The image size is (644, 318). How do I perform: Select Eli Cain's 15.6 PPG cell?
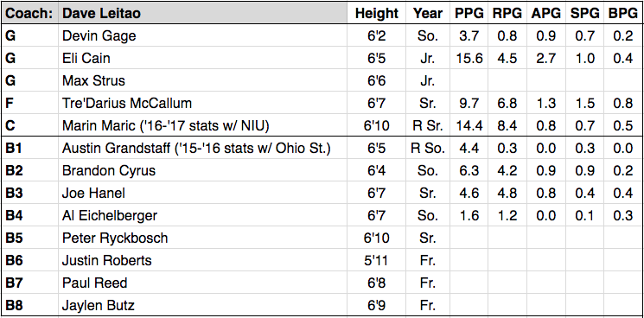click(469, 58)
